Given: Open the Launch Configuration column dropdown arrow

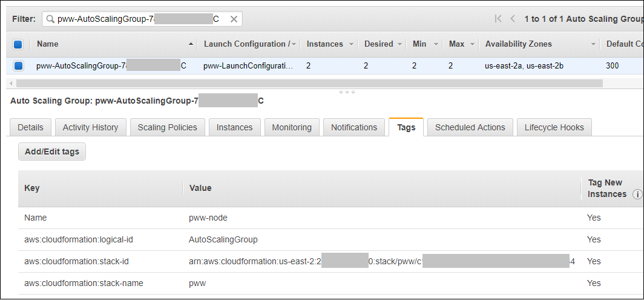Looking at the screenshot, I should coord(294,44).
